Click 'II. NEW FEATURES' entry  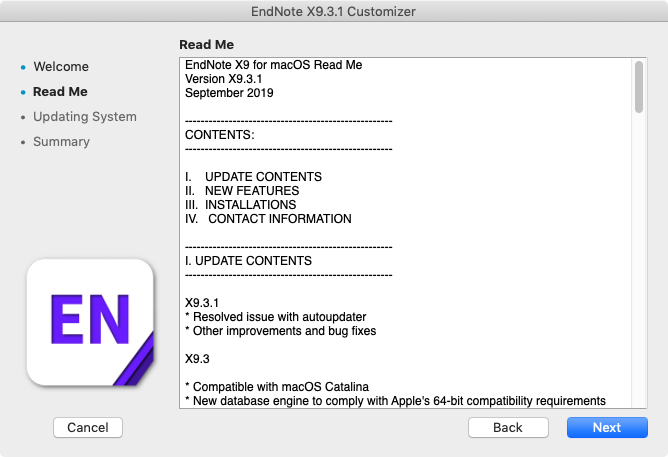tap(242, 191)
